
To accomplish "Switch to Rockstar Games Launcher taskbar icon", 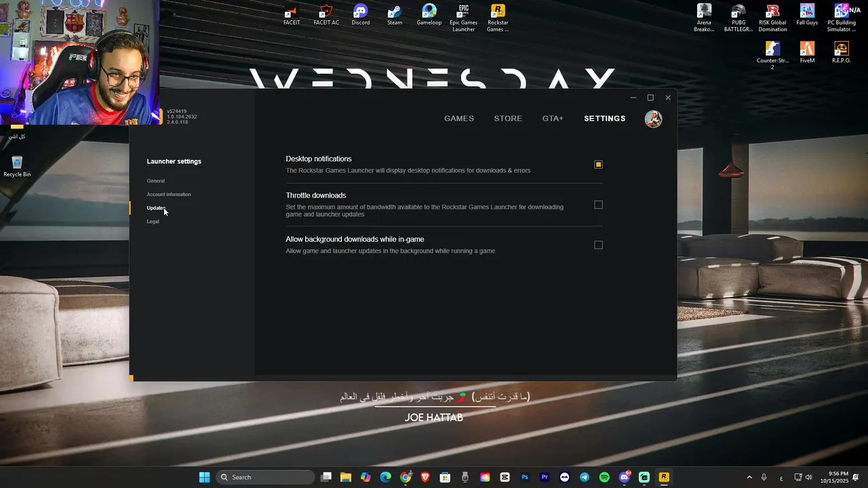I will [664, 477].
